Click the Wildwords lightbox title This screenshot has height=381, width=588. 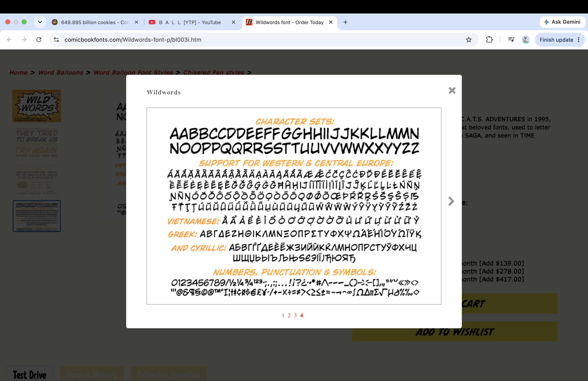click(164, 92)
